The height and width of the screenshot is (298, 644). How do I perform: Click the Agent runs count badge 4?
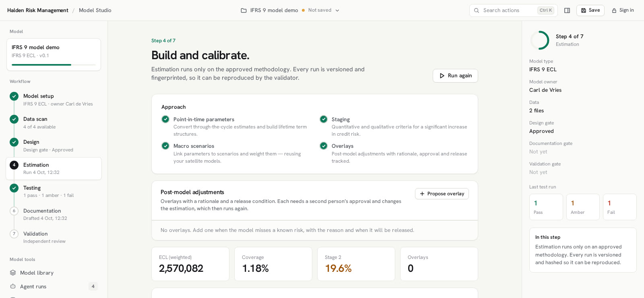pyautogui.click(x=93, y=287)
